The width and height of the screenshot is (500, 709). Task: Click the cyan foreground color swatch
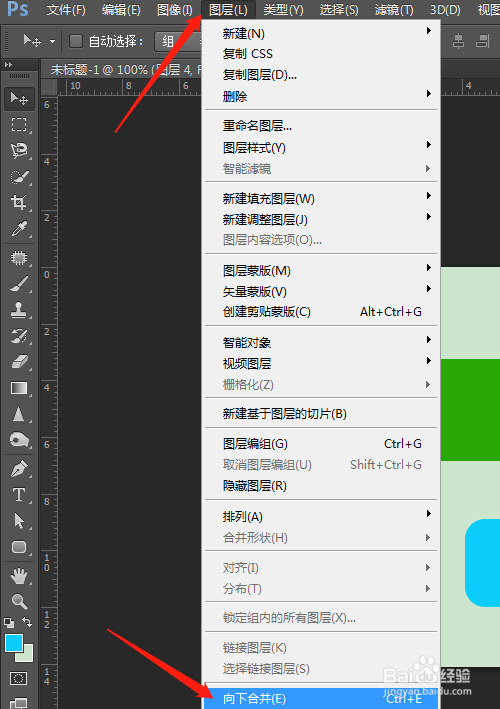[x=14, y=643]
